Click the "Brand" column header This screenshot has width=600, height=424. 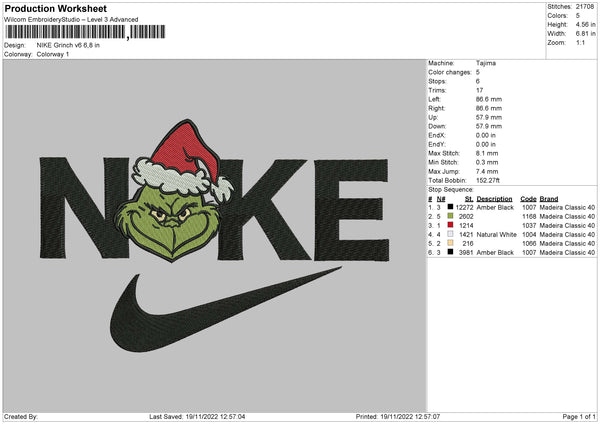pos(549,199)
